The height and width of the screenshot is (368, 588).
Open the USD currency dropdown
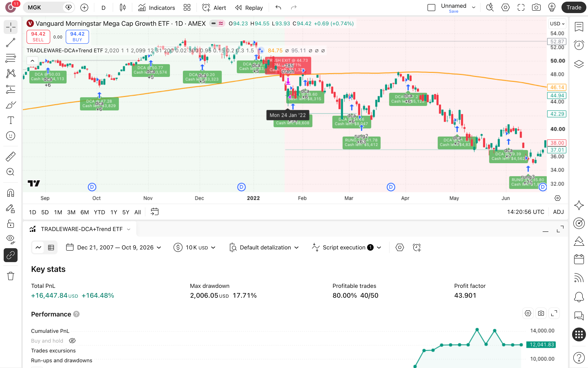coord(557,24)
